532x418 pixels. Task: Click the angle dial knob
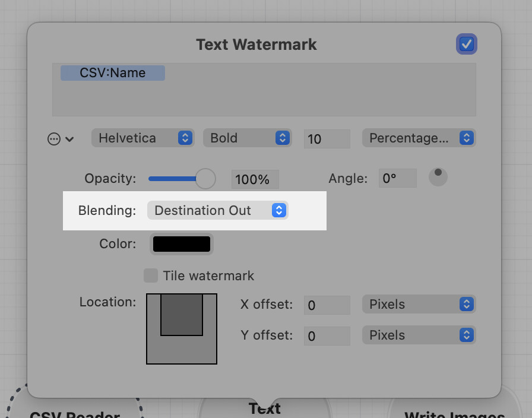pos(438,177)
